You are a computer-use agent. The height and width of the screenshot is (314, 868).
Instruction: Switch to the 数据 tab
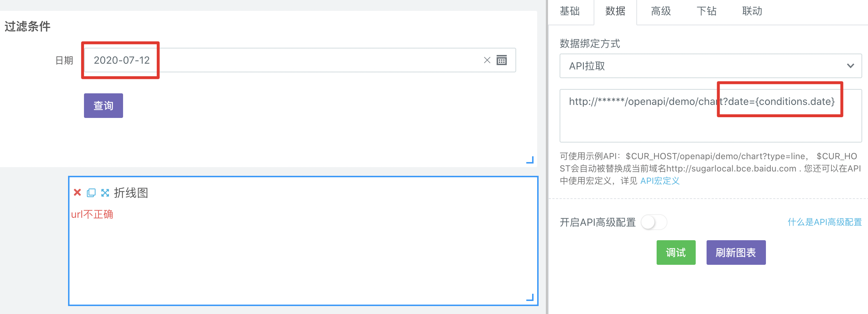pos(615,11)
